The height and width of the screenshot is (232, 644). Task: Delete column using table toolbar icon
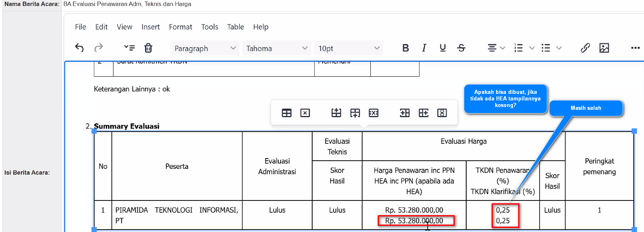[x=442, y=113]
